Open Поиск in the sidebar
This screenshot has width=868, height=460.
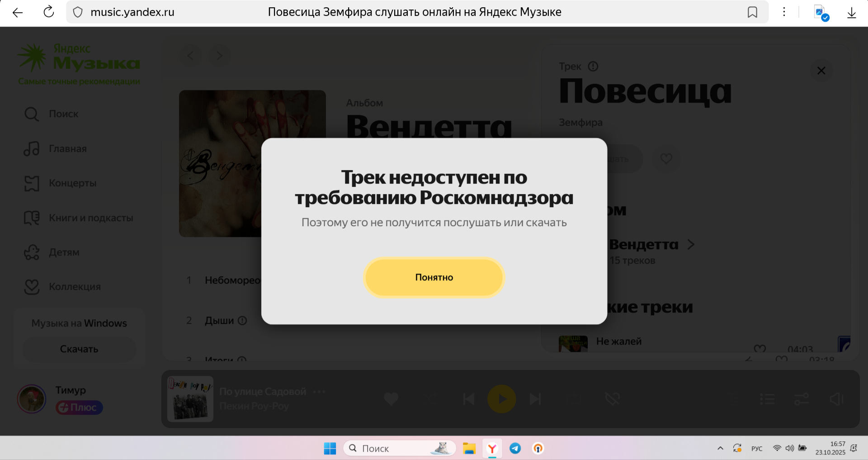point(51,114)
